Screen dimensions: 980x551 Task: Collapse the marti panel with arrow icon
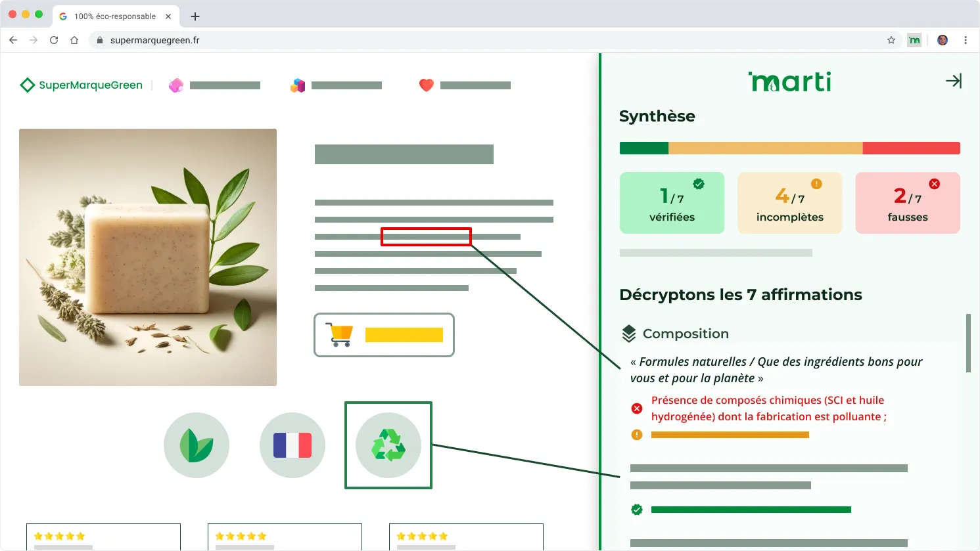coord(953,81)
